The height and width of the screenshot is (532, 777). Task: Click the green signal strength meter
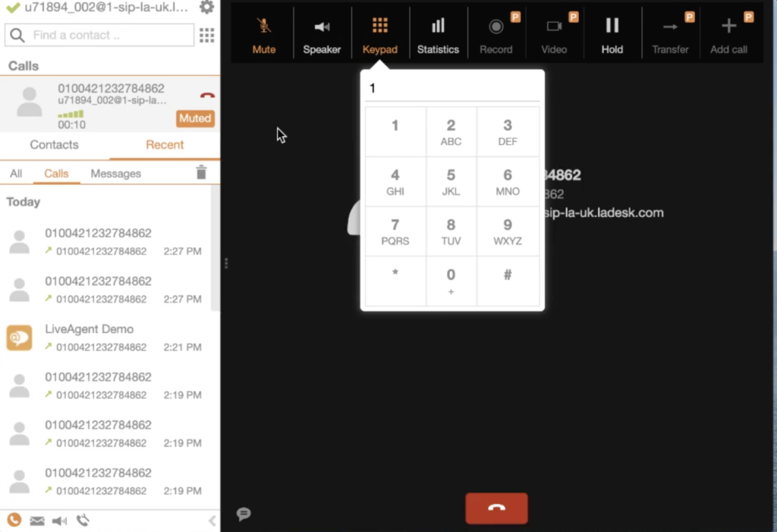71,114
